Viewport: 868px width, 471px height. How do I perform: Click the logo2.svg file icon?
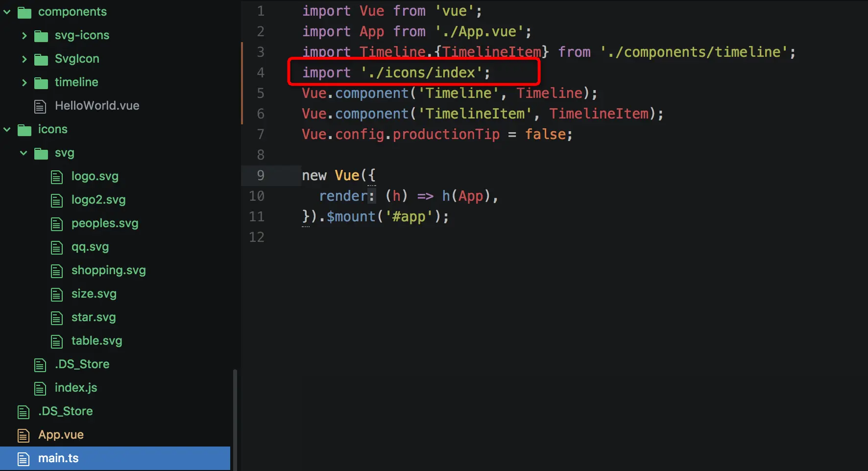click(57, 200)
